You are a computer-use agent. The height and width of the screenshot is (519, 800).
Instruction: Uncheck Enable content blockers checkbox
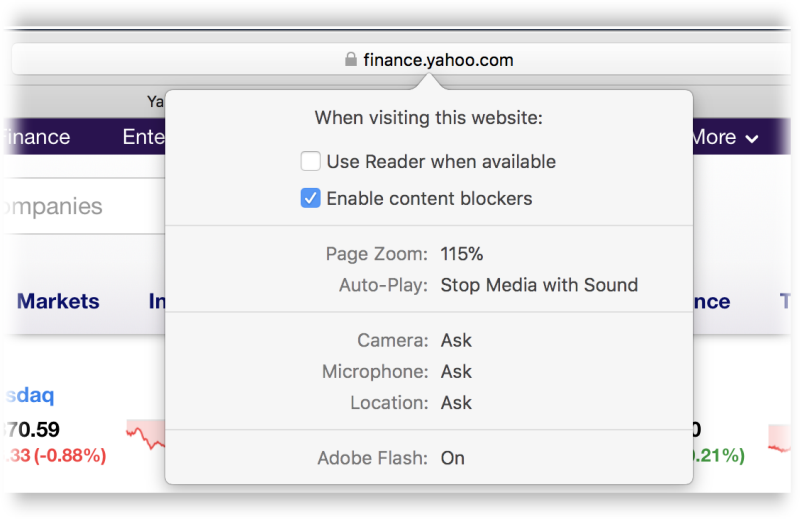310,198
